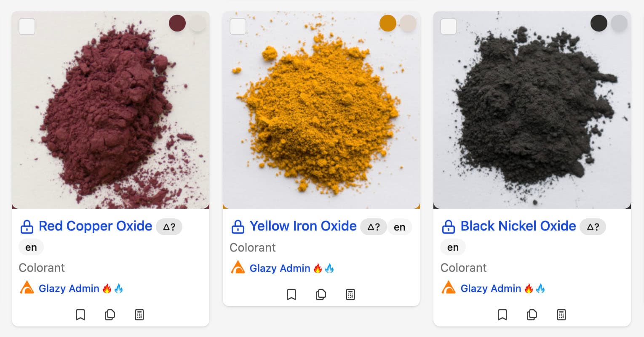This screenshot has width=644, height=337.
Task: Click the Glazy Admin link on Black Nickel Oxide card
Action: tap(491, 288)
